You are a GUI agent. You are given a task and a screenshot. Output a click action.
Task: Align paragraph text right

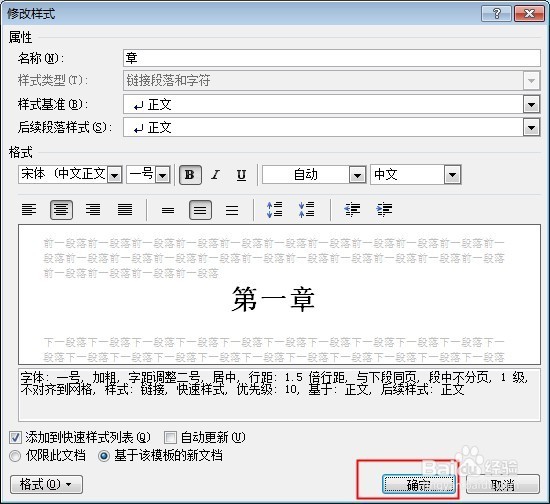pos(93,210)
